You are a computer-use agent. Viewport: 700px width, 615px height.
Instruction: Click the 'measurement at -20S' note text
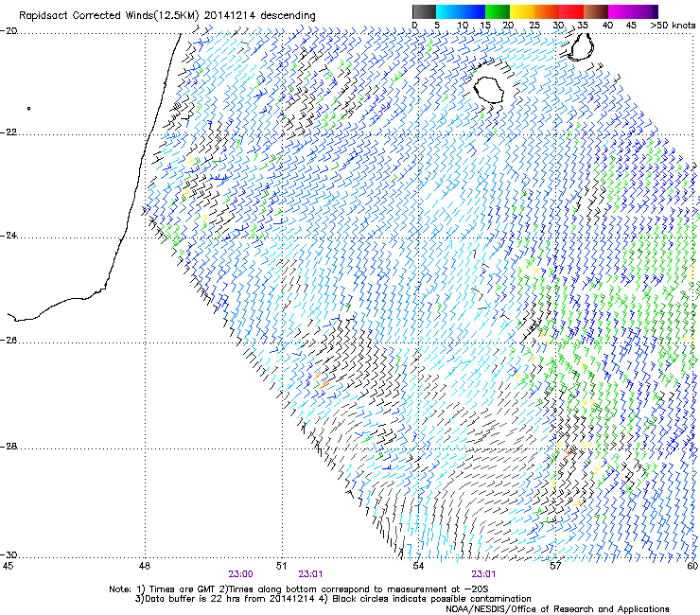tap(437, 589)
